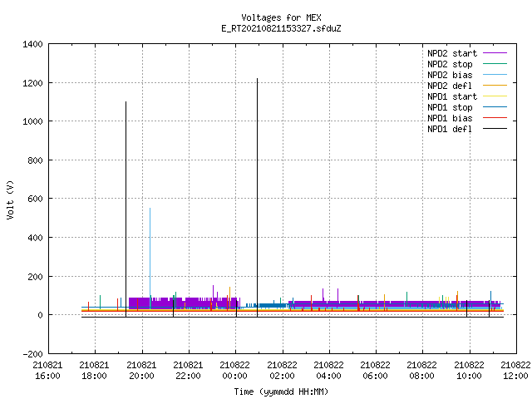
Task: Click the 'NPD1 start' legend label
Action: [452, 96]
